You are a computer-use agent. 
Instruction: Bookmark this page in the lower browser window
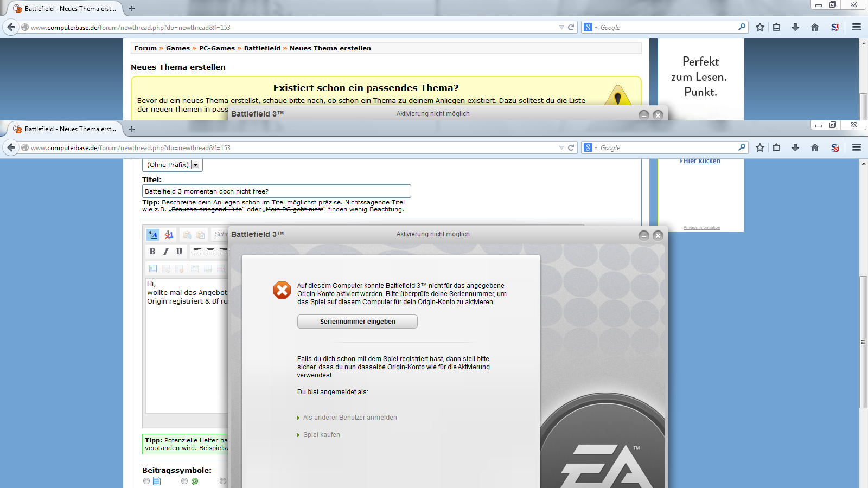pyautogui.click(x=760, y=147)
